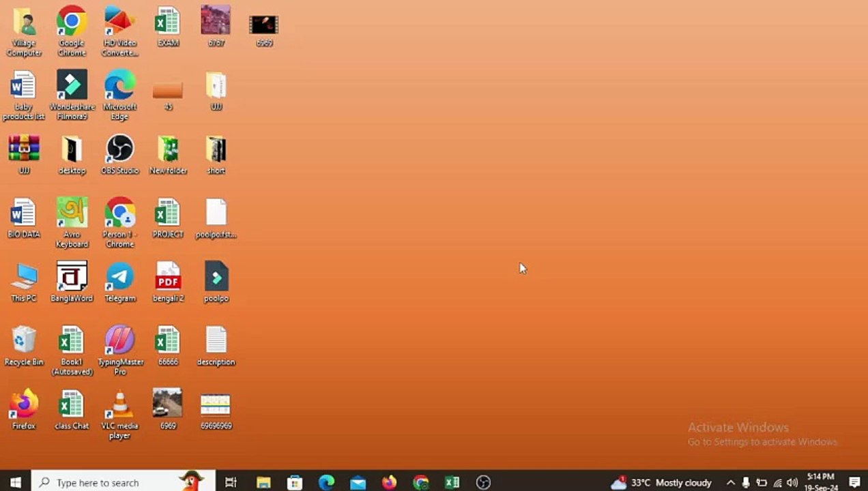Select the BanglaWord shortcut

(x=72, y=282)
